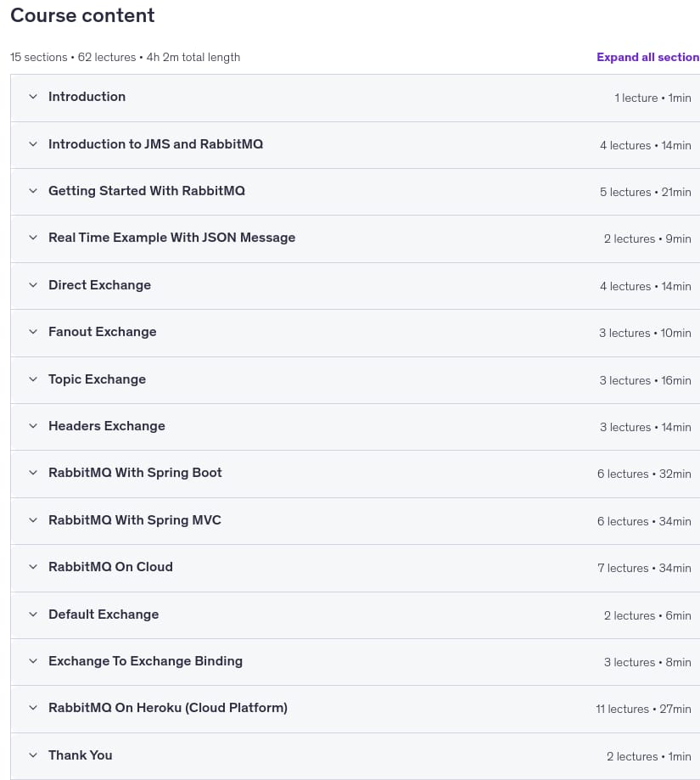The height and width of the screenshot is (780, 700).
Task: Expand Default Exchange chevron
Action: tap(33, 614)
